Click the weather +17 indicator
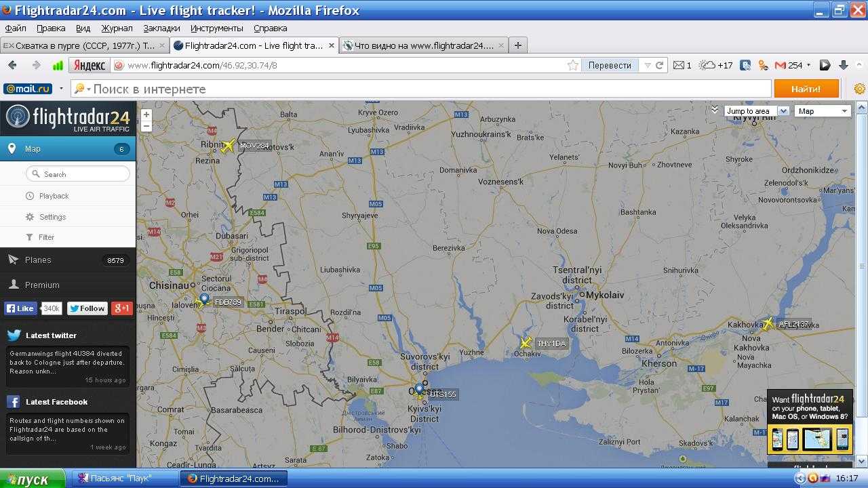 click(716, 65)
